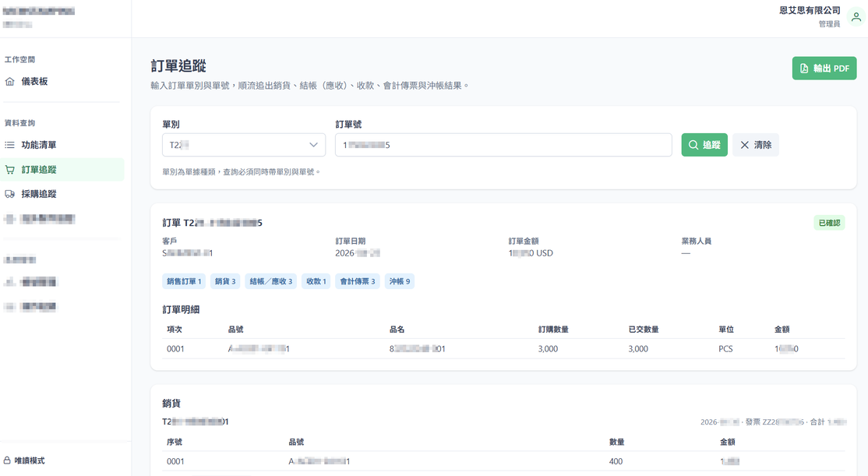This screenshot has width=868, height=476.
Task: Click the 收款 1 tag
Action: coord(316,281)
